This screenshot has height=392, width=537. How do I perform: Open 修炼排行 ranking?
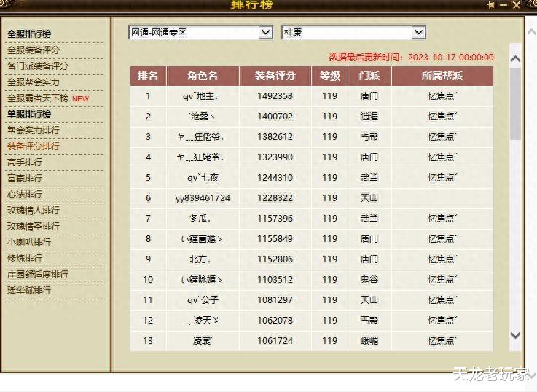click(25, 258)
